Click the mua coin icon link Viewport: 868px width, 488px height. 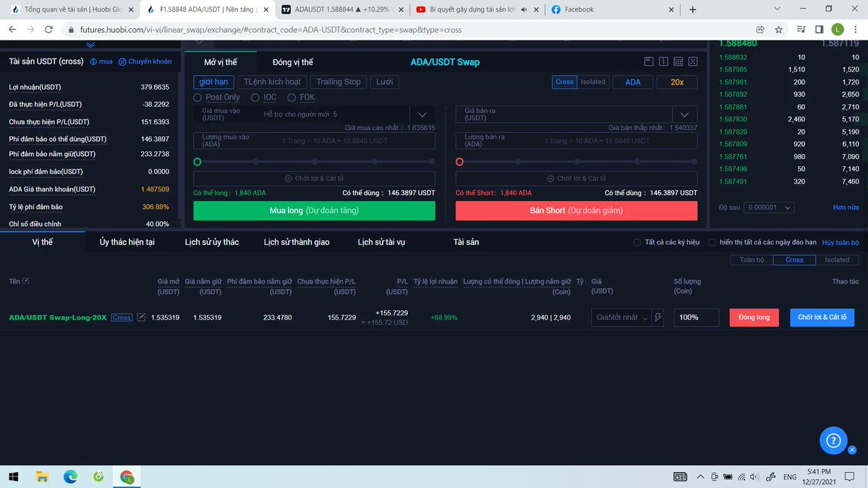point(101,61)
